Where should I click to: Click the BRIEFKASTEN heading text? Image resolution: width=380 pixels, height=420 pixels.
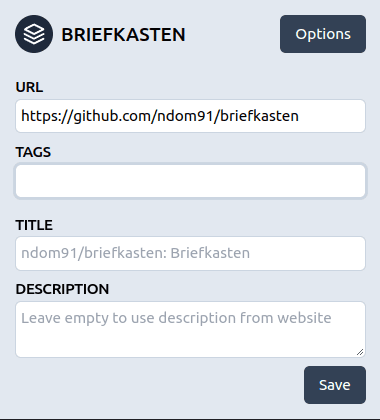pyautogui.click(x=123, y=34)
